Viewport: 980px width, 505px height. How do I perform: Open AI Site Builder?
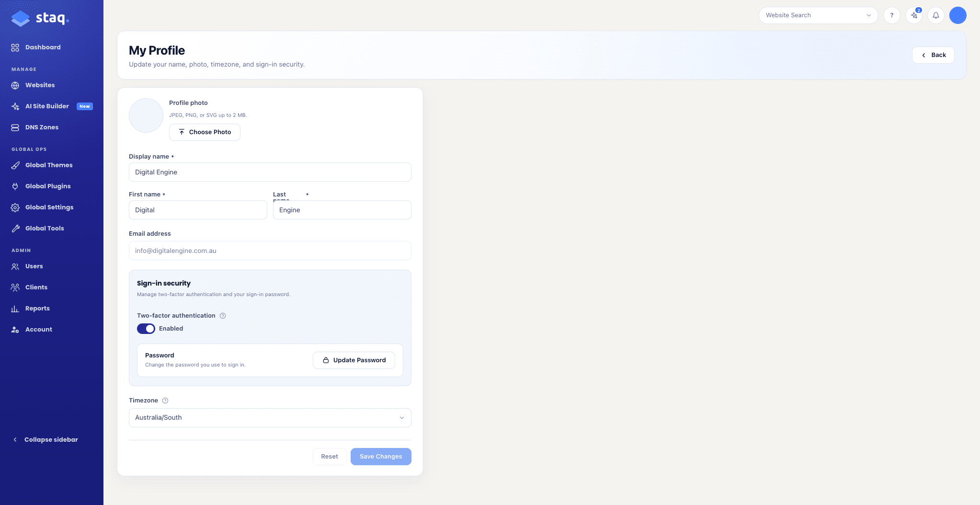pyautogui.click(x=52, y=106)
